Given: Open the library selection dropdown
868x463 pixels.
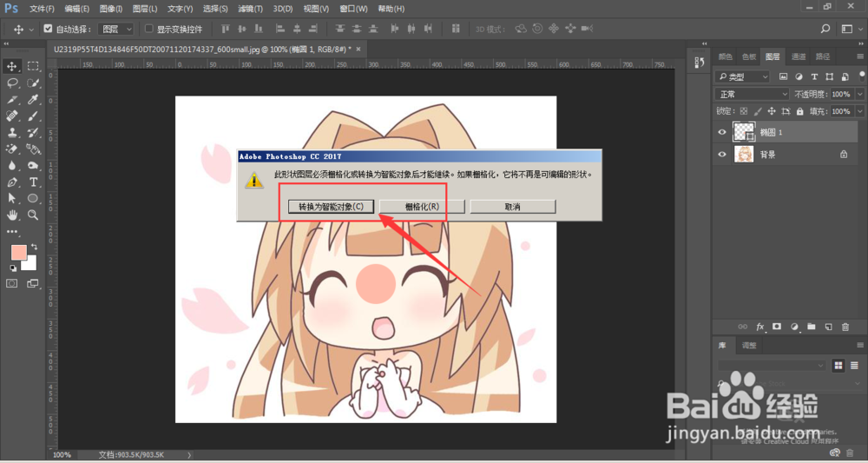Looking at the screenshot, I should pyautogui.click(x=772, y=366).
